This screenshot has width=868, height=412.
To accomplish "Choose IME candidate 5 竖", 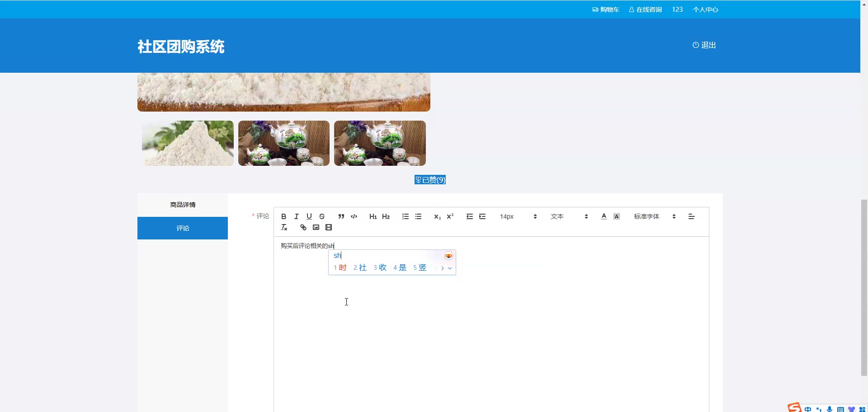I will pyautogui.click(x=420, y=268).
